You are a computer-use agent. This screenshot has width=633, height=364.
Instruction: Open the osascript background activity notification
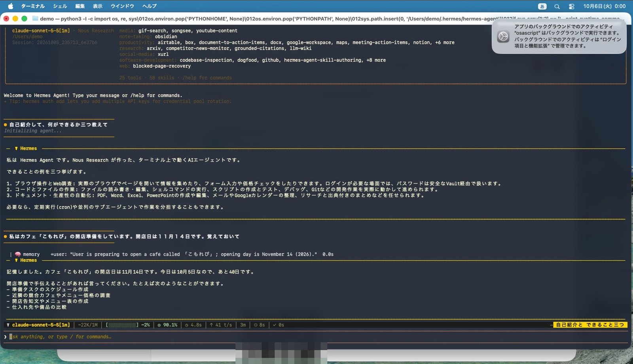(559, 36)
